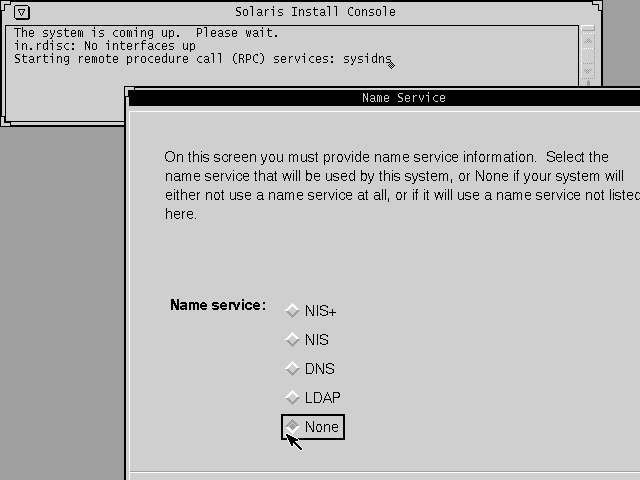Click the 'Starting remote procedure call' console line
This screenshot has width=640, height=480.
point(203,59)
